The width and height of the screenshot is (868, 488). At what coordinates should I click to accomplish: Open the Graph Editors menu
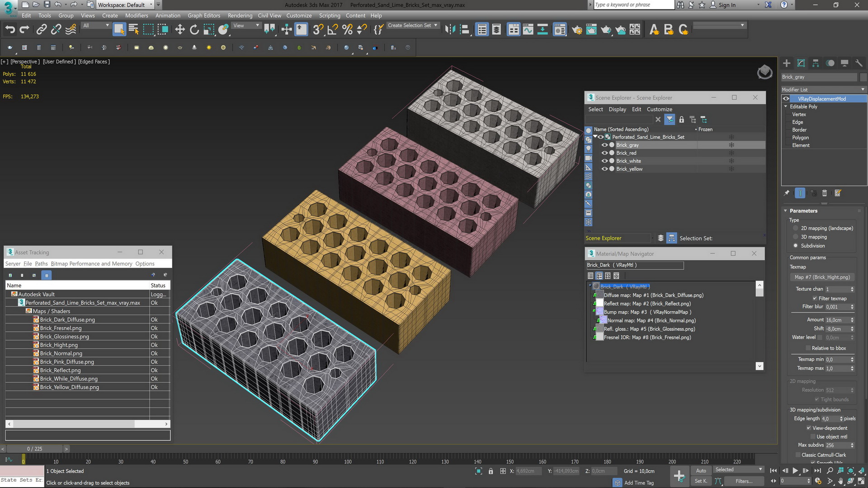(204, 15)
